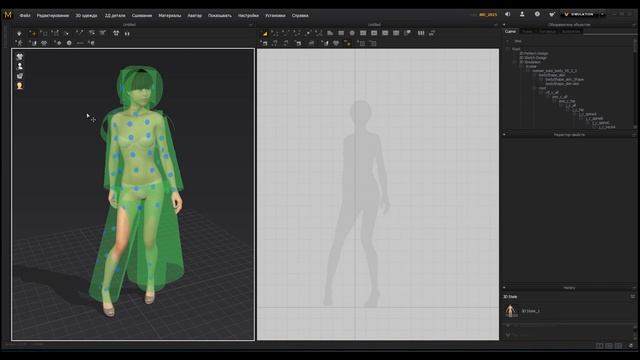Click the Marvelous Designer M logo
Viewport: 640px width, 360px height.
coord(8,15)
